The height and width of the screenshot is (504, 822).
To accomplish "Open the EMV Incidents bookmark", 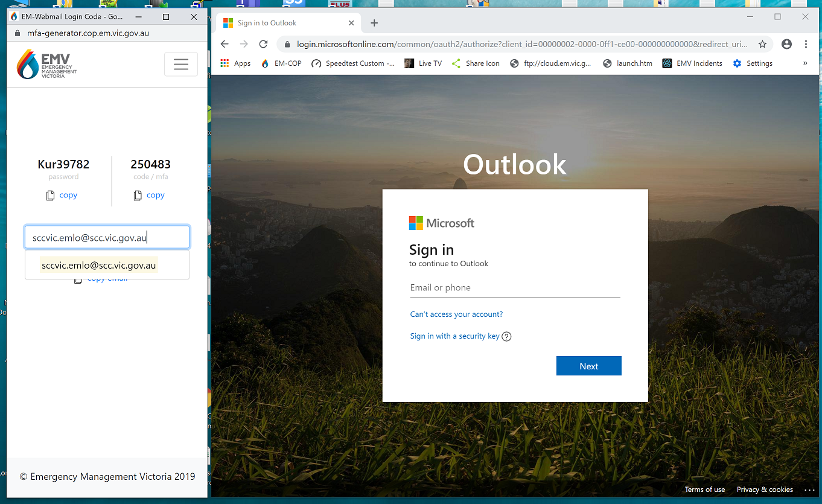I will [692, 63].
